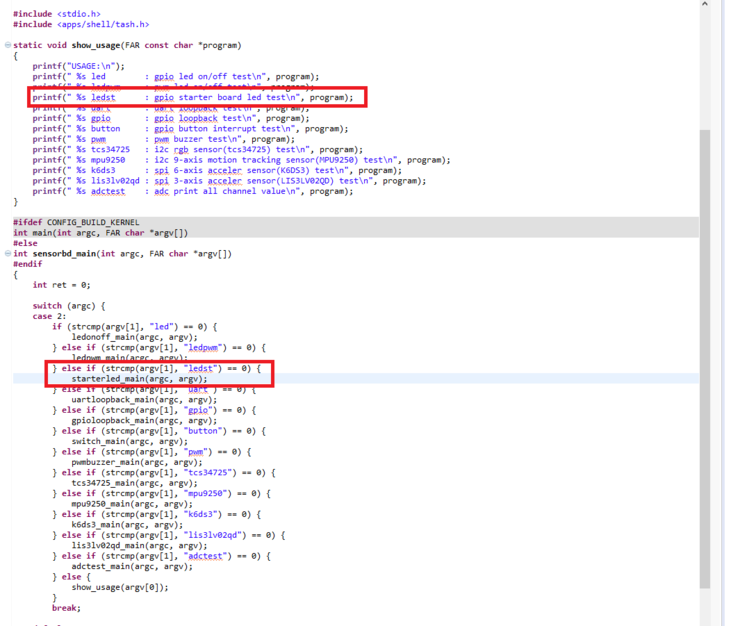Click the 'gpio led on/off test' printf line
Image resolution: width=740 pixels, height=626 pixels.
click(176, 76)
